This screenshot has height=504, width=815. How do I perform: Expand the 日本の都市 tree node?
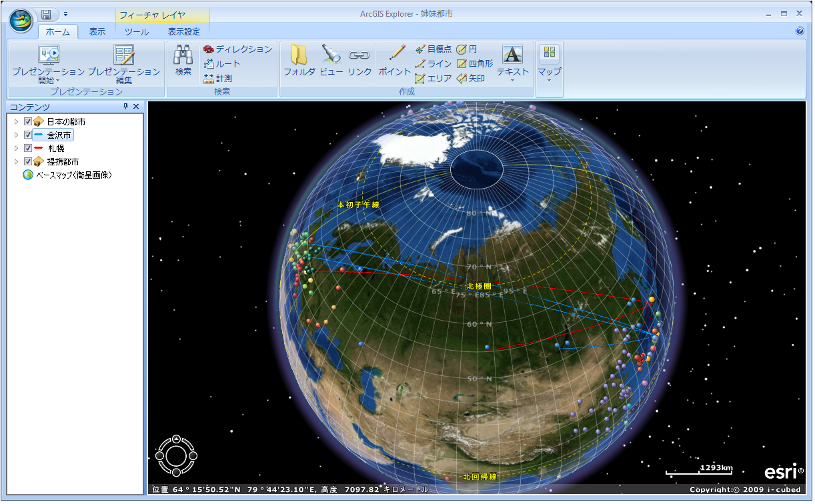[x=17, y=122]
